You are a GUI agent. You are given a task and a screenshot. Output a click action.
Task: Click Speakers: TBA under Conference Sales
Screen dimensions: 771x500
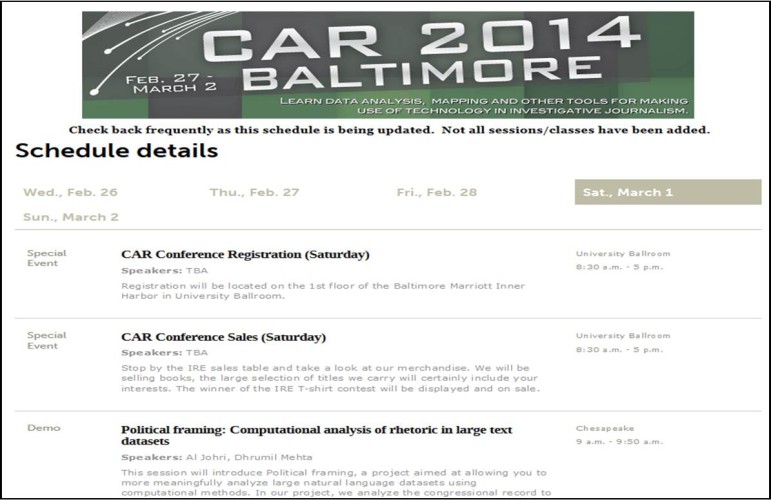pos(165,353)
